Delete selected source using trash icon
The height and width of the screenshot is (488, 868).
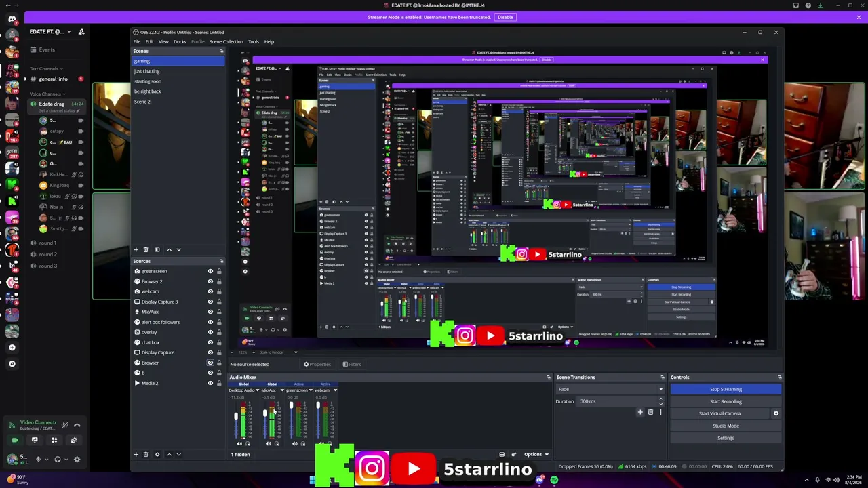pos(146,455)
